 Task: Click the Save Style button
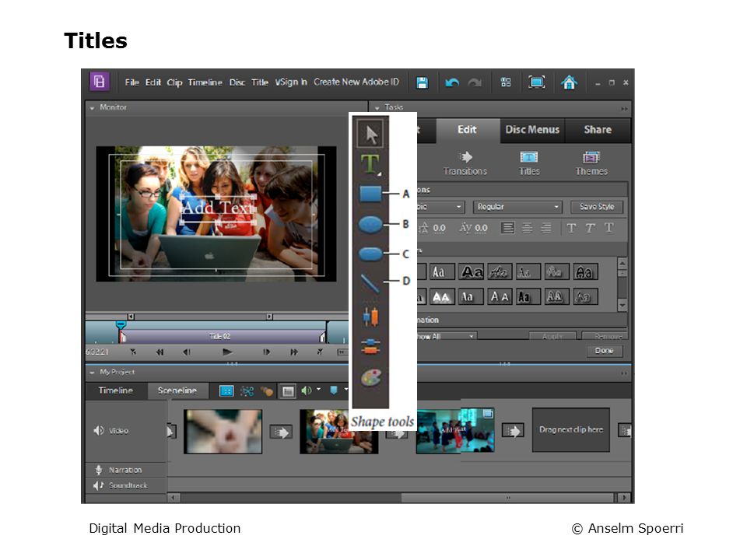597,207
